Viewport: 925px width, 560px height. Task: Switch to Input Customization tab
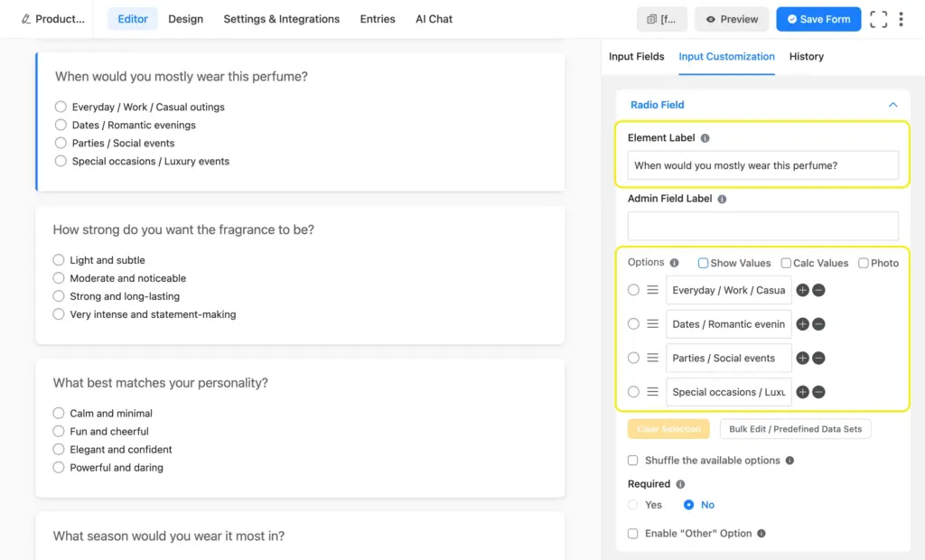727,57
